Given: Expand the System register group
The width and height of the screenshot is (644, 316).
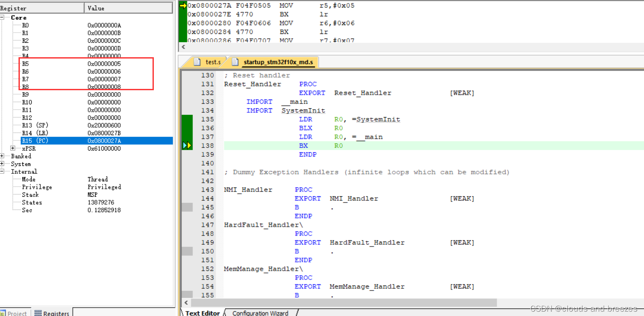Looking at the screenshot, I should pos(2,164).
